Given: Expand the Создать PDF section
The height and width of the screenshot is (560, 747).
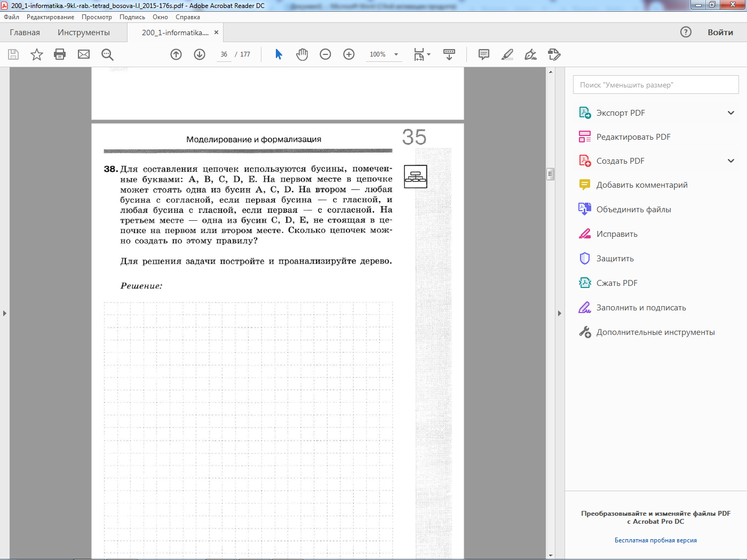Looking at the screenshot, I should (x=731, y=161).
